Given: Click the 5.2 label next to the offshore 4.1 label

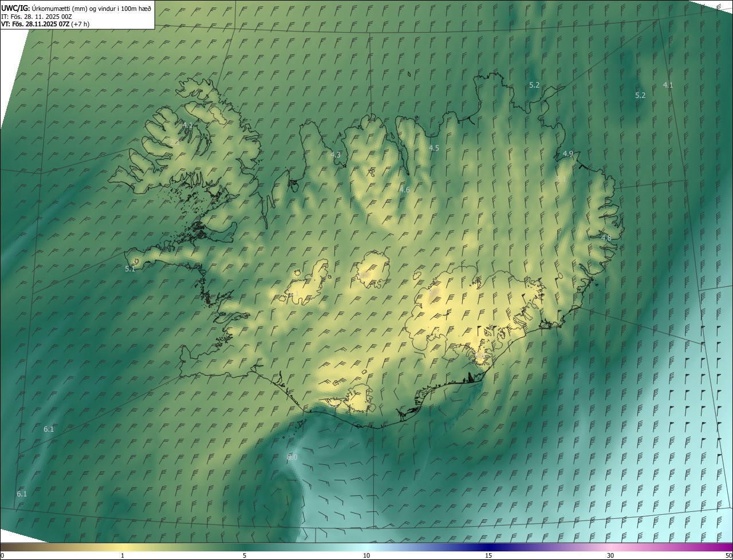Looking at the screenshot, I should coord(640,95).
